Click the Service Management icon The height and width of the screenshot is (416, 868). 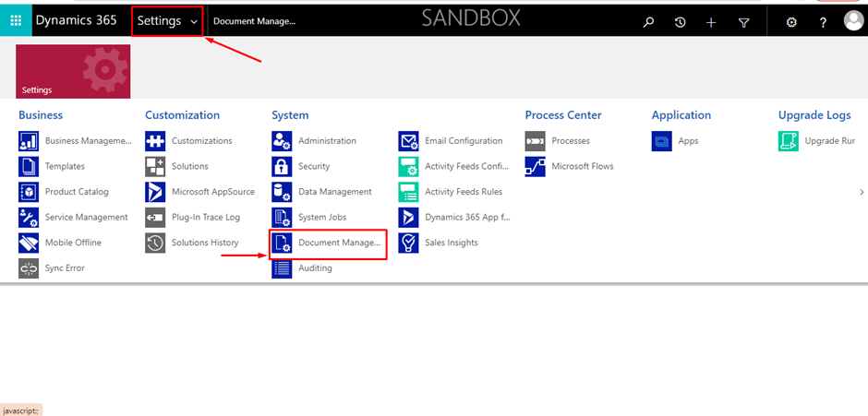click(x=29, y=218)
